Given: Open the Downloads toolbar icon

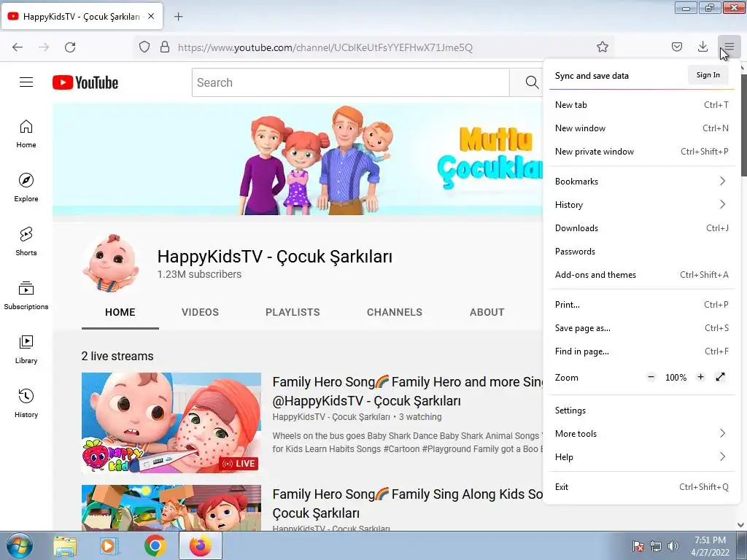Looking at the screenshot, I should (x=703, y=47).
